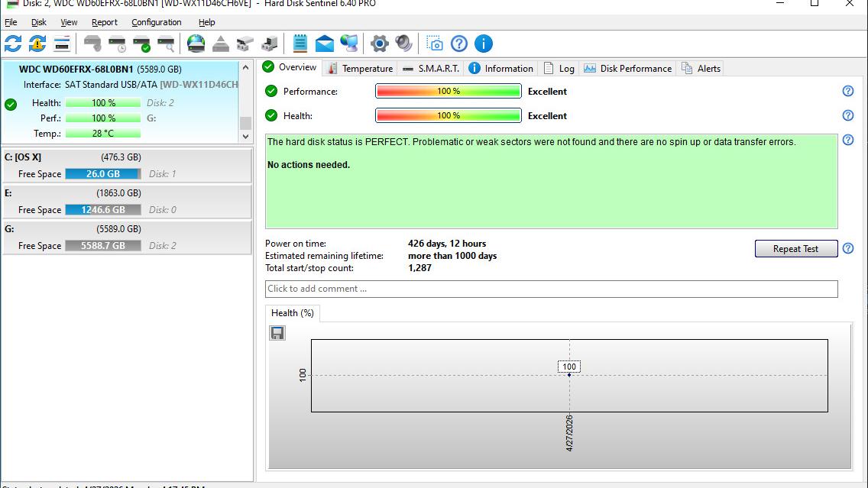Switch to the S.M.A.R.T. tab
The height and width of the screenshot is (488, 868).
(x=431, y=69)
